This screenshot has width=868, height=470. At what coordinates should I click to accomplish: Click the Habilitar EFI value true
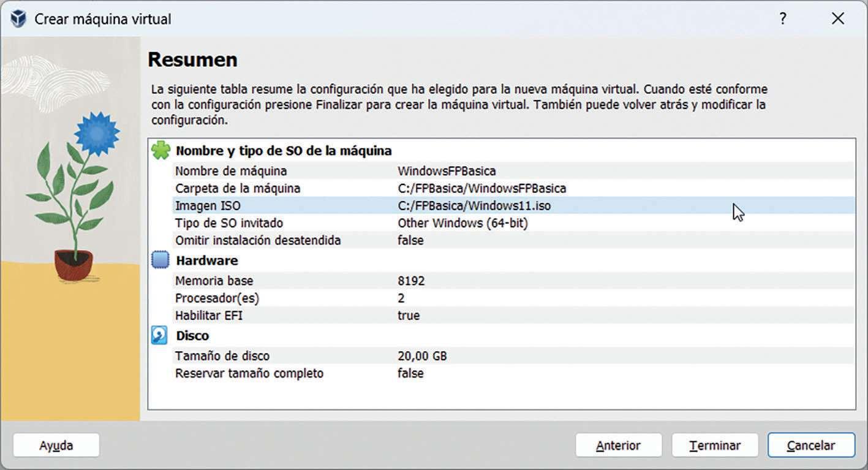click(x=409, y=316)
